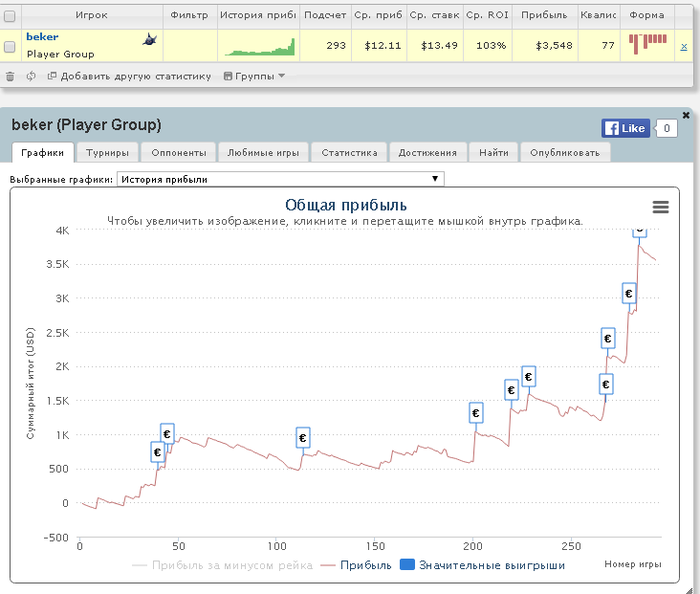Sort by the Фильтр column header
This screenshot has height=594, width=700.
190,16
